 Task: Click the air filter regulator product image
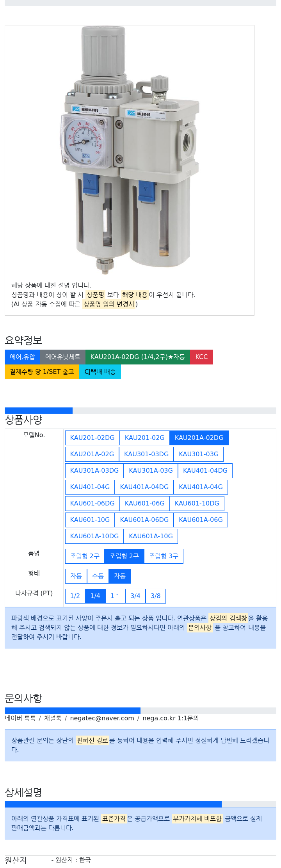click(130, 150)
